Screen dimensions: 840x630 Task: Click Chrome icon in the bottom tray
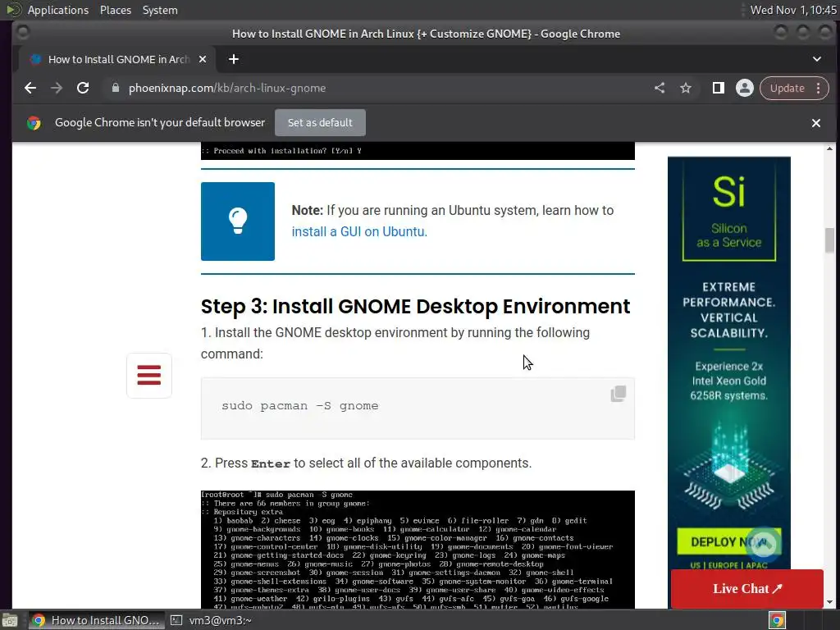pos(778,620)
